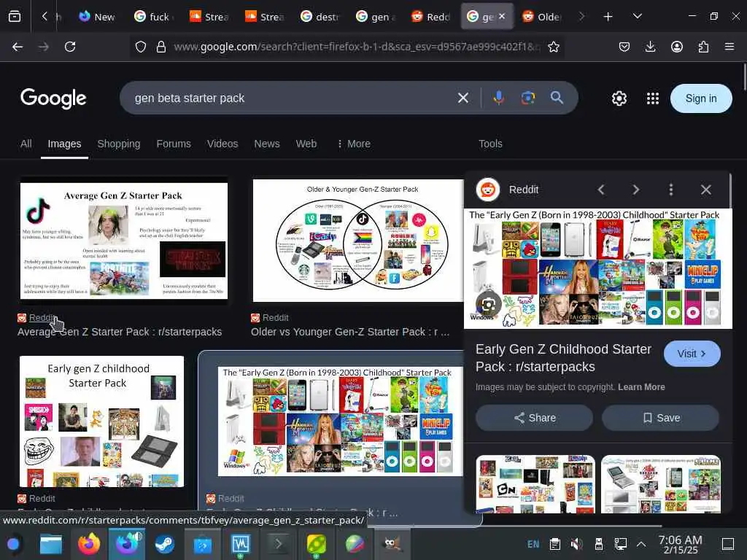Close the active 'ge' tab
Image resolution: width=747 pixels, height=560 pixels.
(x=502, y=16)
